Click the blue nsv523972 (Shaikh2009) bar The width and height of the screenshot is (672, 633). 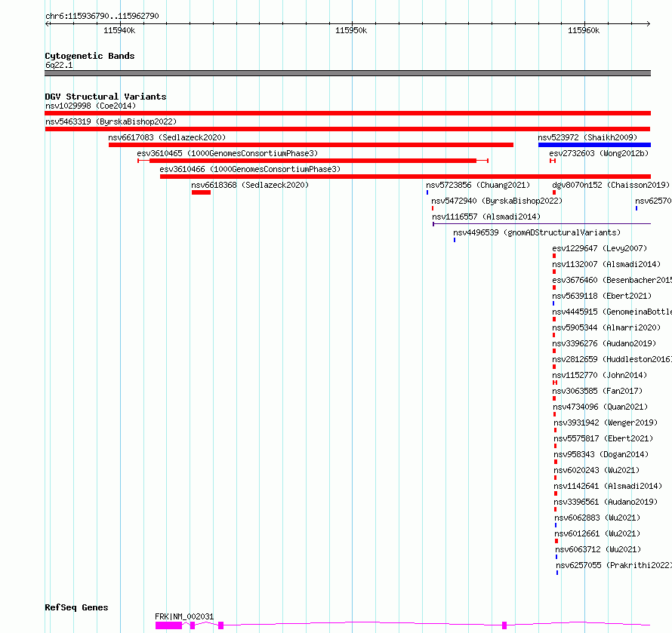click(x=594, y=145)
